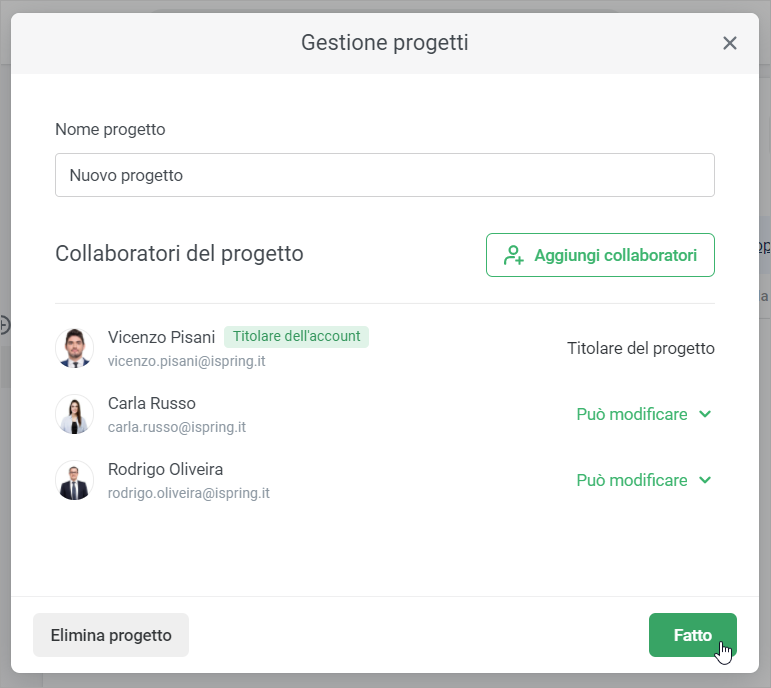Click the add-person icon beside Aggiungi collaboratori

(x=514, y=255)
